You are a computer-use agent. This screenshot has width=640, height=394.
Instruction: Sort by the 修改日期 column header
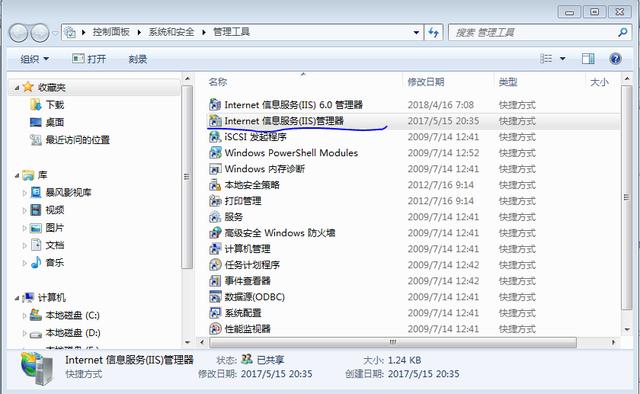pyautogui.click(x=426, y=82)
